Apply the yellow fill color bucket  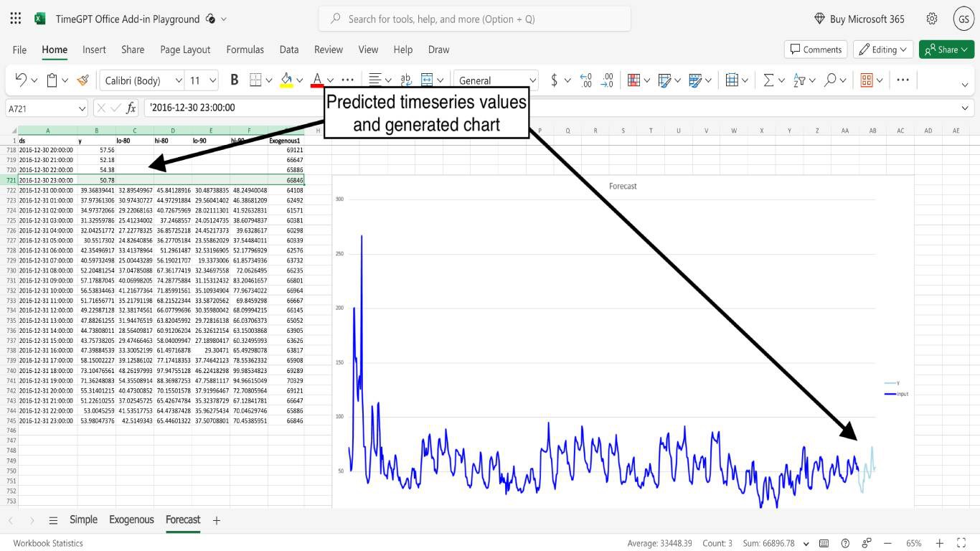point(286,80)
